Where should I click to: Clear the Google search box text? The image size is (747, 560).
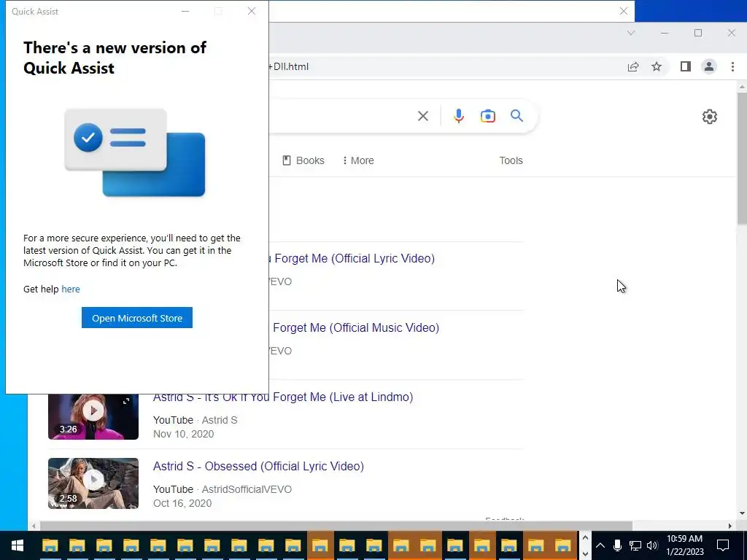coord(422,116)
